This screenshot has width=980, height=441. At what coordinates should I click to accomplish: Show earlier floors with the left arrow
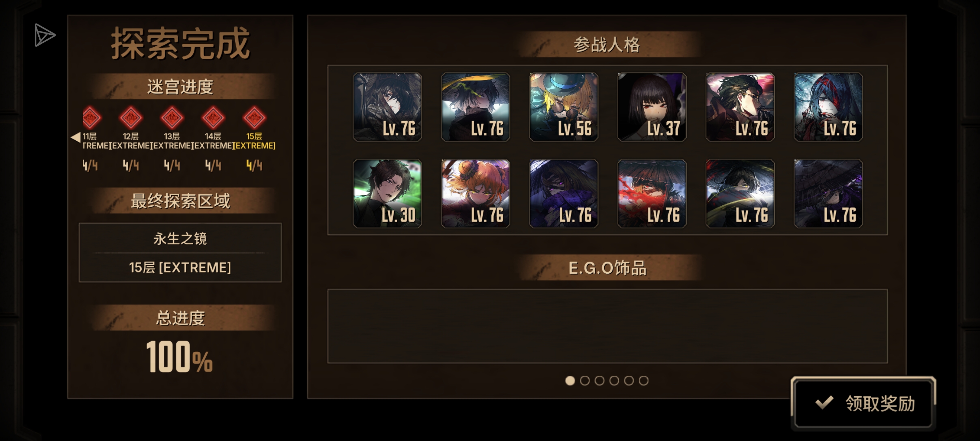pyautogui.click(x=76, y=137)
